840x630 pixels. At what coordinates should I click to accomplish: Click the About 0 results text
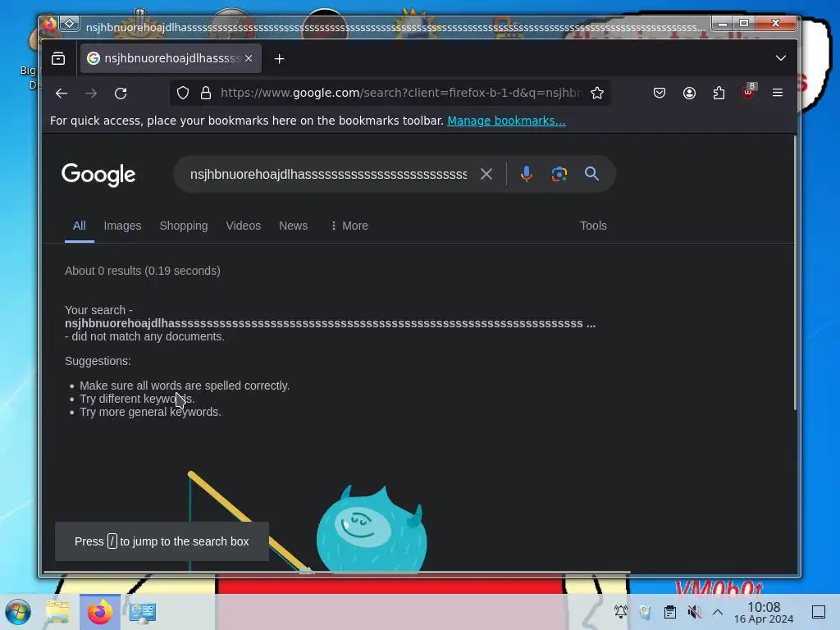(x=143, y=271)
